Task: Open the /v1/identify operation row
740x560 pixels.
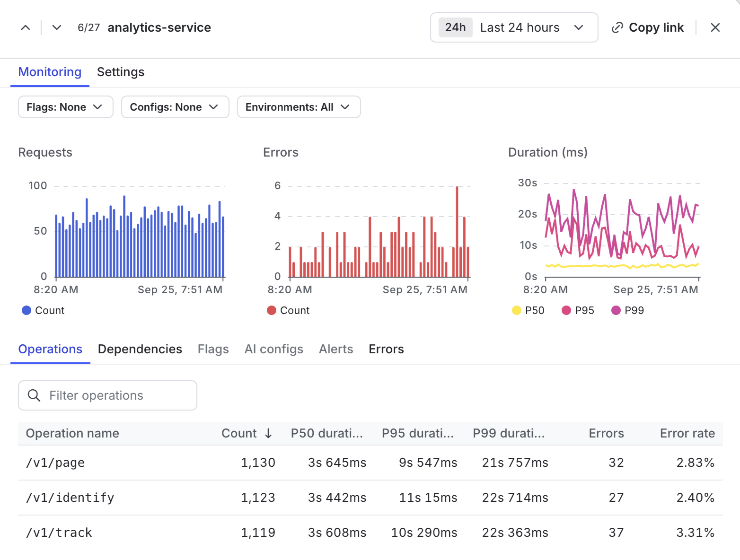Action: pyautogui.click(x=370, y=498)
